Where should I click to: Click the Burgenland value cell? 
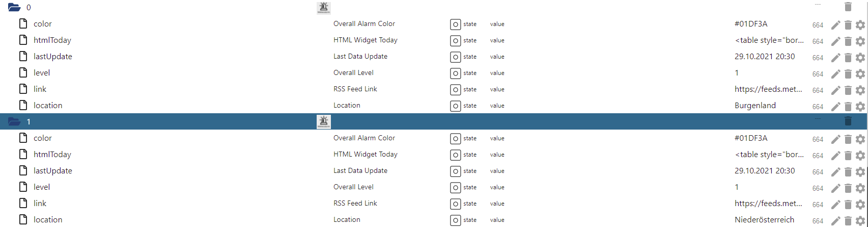coord(755,106)
